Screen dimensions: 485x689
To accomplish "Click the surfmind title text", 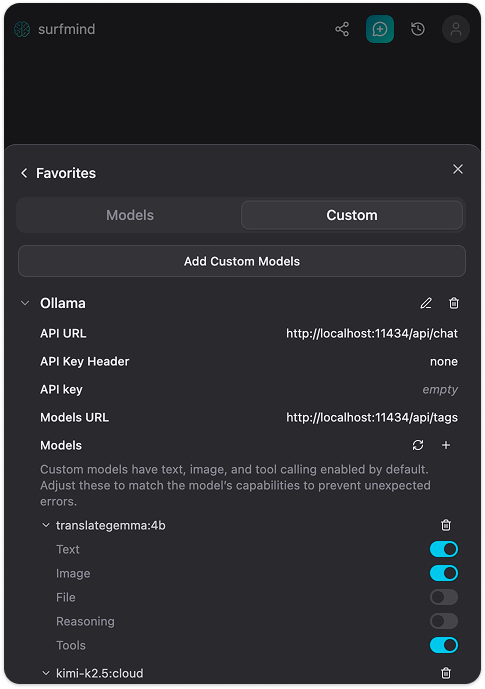I will pyautogui.click(x=66, y=29).
